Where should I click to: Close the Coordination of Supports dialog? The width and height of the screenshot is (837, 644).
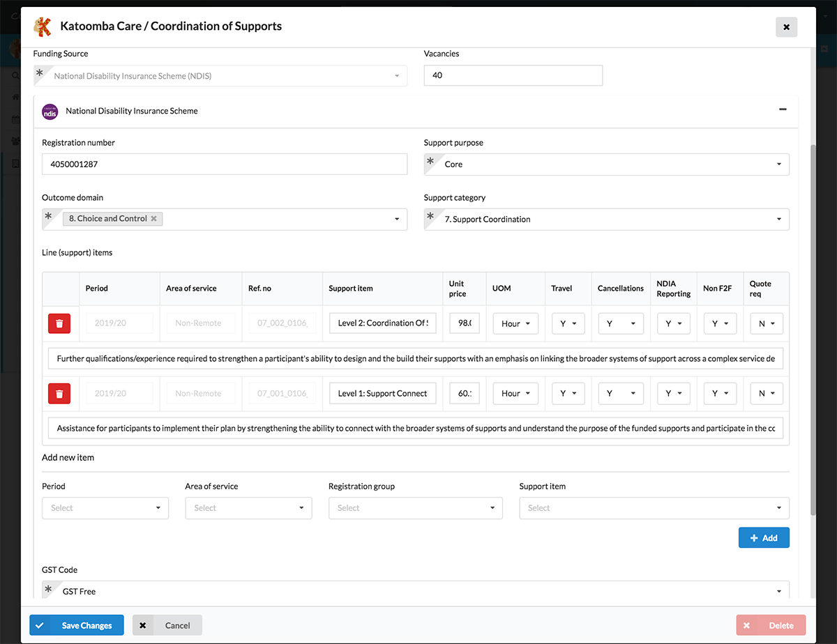[786, 27]
